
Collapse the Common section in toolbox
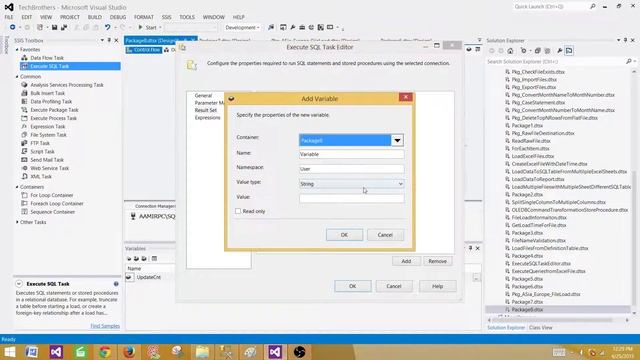(x=17, y=76)
